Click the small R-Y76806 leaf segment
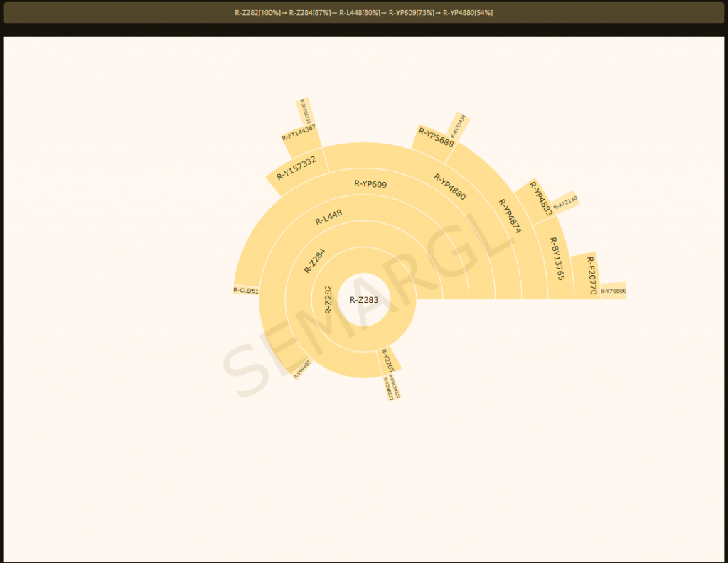 pos(613,291)
